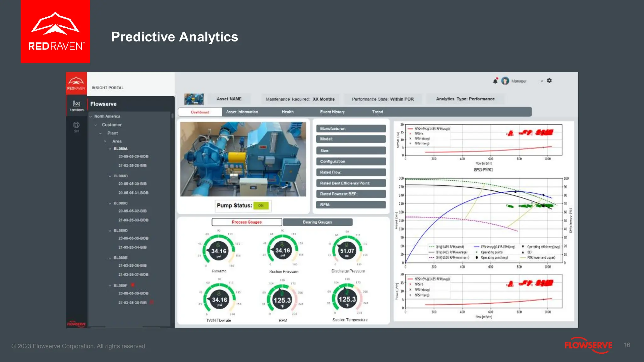Click the small asset thumbnail beside Asset NAME
Screen dimensions: 644x362
(x=194, y=99)
